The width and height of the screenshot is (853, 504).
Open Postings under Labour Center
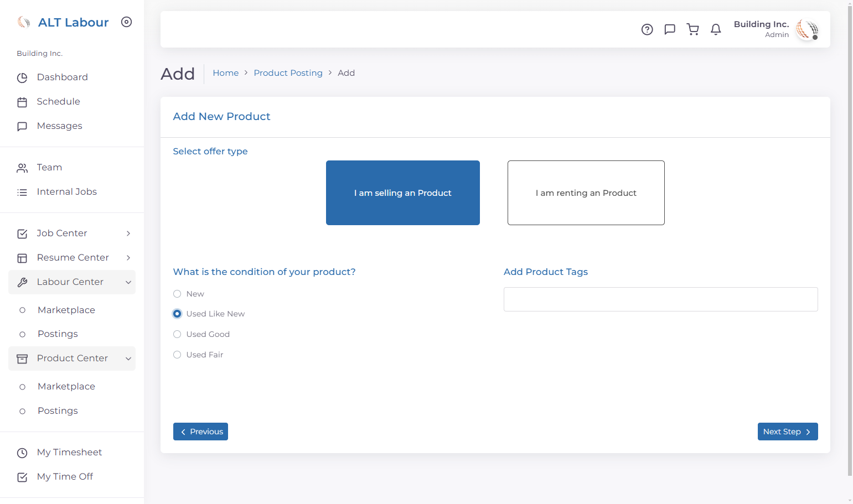[58, 334]
